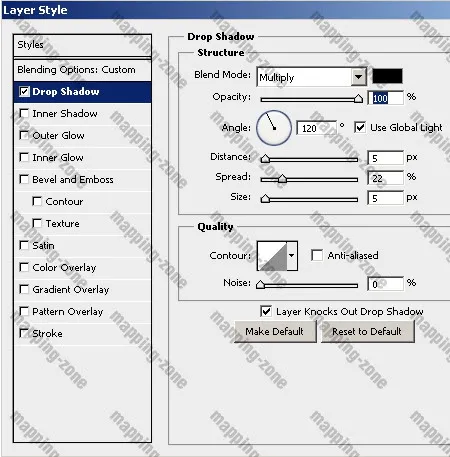
Task: Click the Reset to Default button
Action: click(x=367, y=332)
